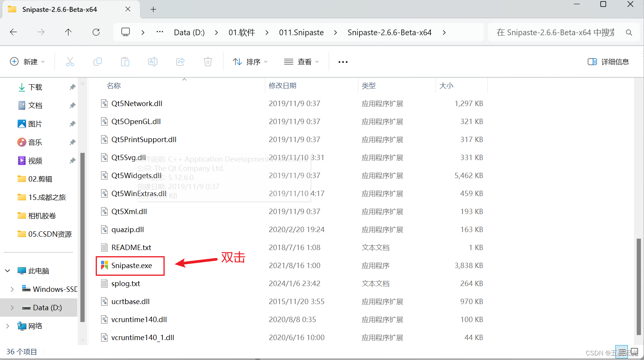Click the search magnifier icon
Screen dimensions: 644x360
coord(629,33)
